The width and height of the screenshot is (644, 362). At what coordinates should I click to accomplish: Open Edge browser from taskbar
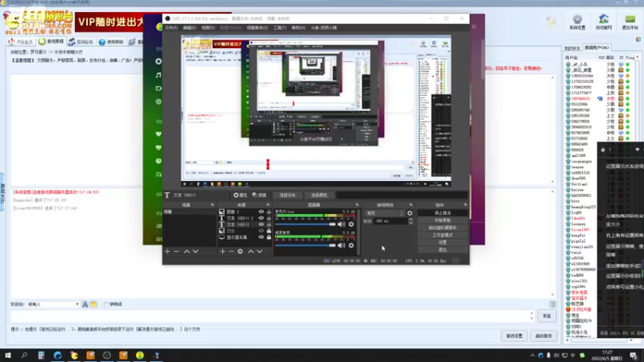pyautogui.click(x=57, y=356)
